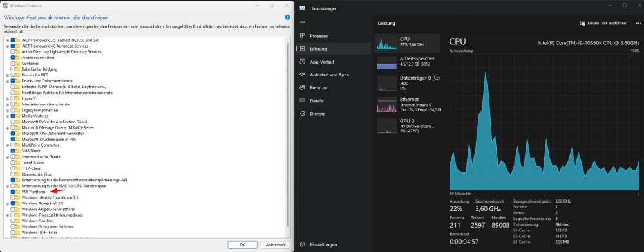Select the Windows Identity Foundation 3.5 row
Viewport: 644px width, 252px height.
[x=50, y=197]
